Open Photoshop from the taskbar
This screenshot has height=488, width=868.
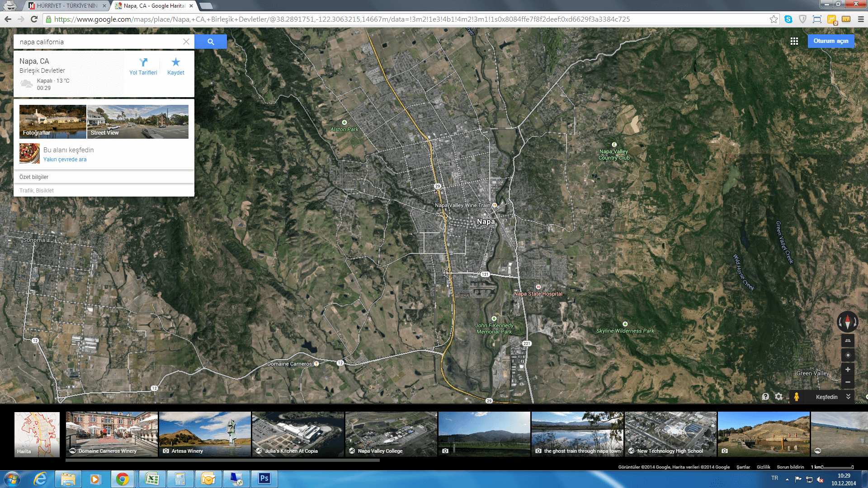pyautogui.click(x=264, y=479)
